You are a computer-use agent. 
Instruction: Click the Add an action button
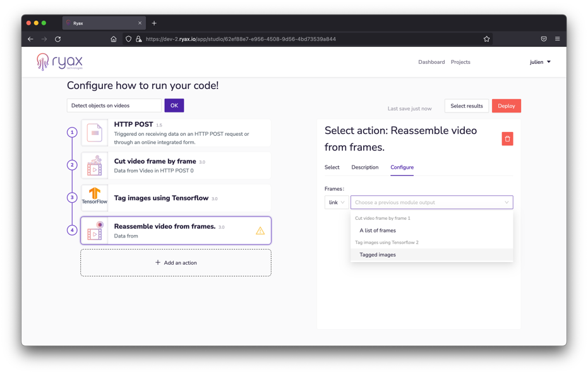176,263
